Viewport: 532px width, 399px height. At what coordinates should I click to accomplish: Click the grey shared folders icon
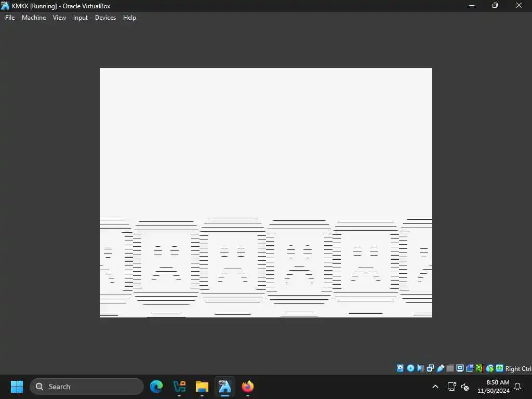click(x=450, y=368)
